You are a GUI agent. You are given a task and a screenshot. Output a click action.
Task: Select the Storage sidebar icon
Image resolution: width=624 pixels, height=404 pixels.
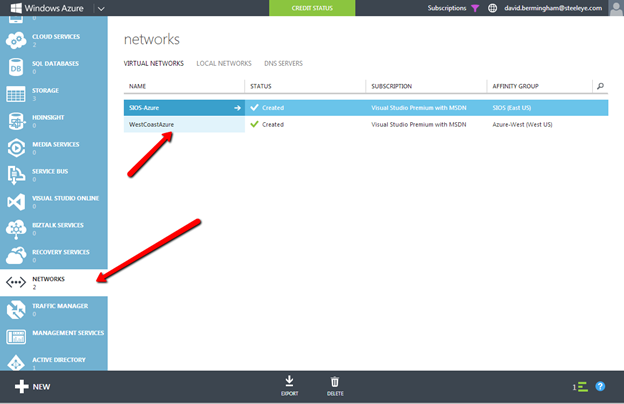coord(16,95)
